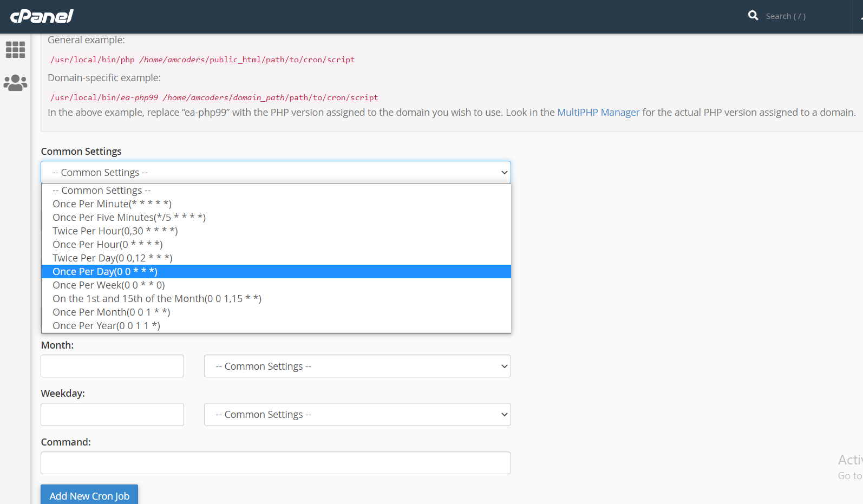Select Twice Per Hour option

click(x=115, y=231)
